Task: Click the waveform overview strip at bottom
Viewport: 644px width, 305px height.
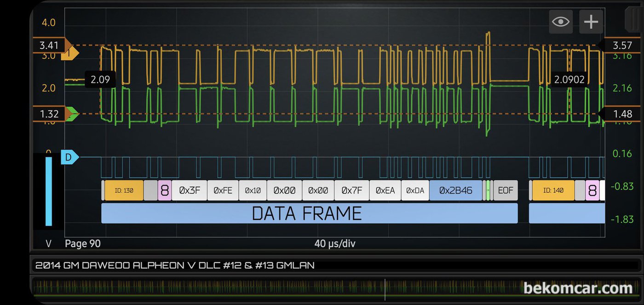Action: 322,288
